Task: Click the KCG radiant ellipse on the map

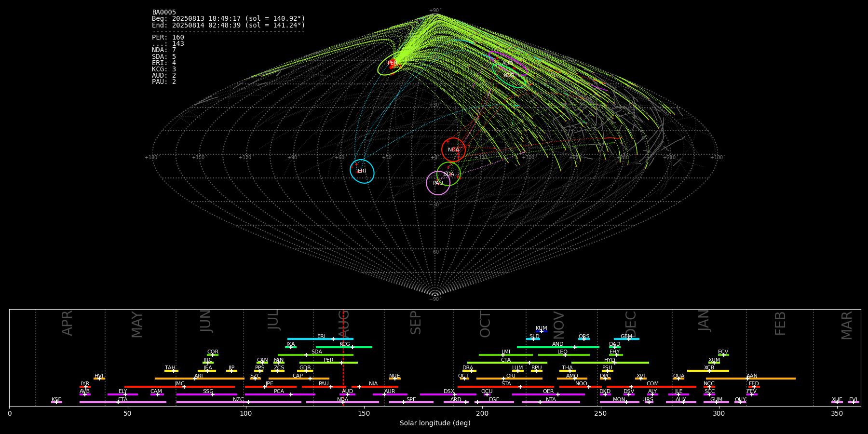Action: pyautogui.click(x=509, y=75)
